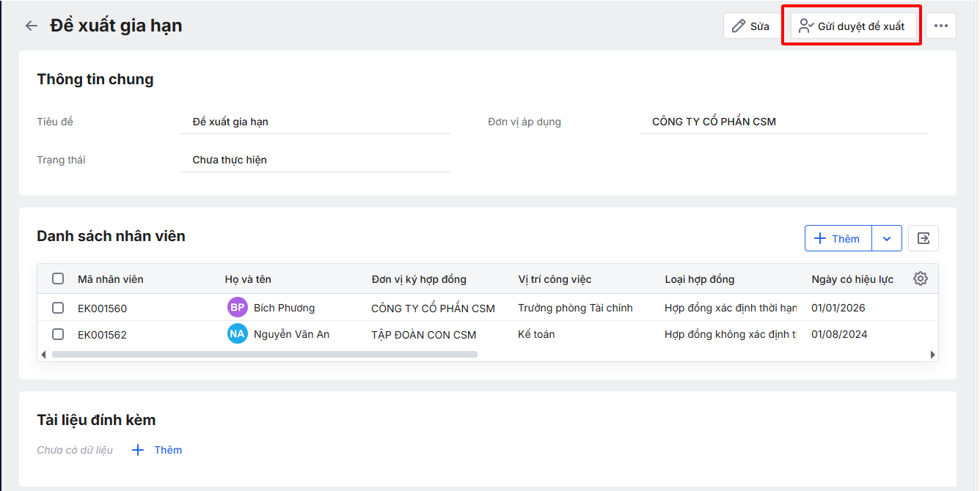
Task: Click the scroll left arrow of table
Action: coord(43,355)
